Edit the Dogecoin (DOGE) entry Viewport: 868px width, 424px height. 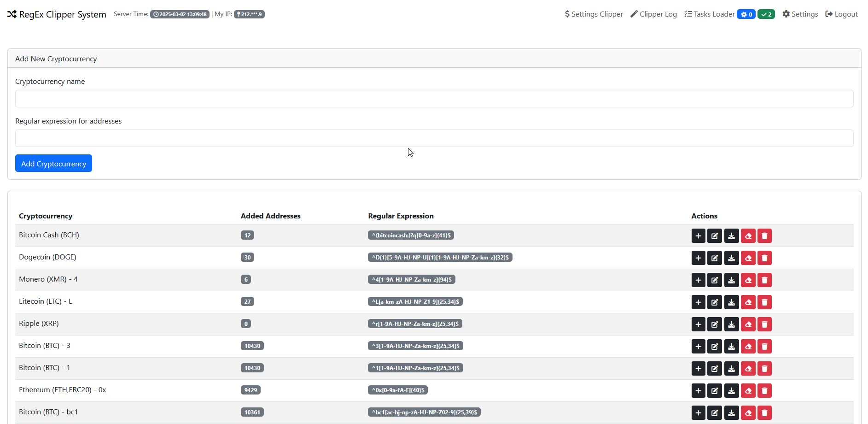(x=715, y=258)
